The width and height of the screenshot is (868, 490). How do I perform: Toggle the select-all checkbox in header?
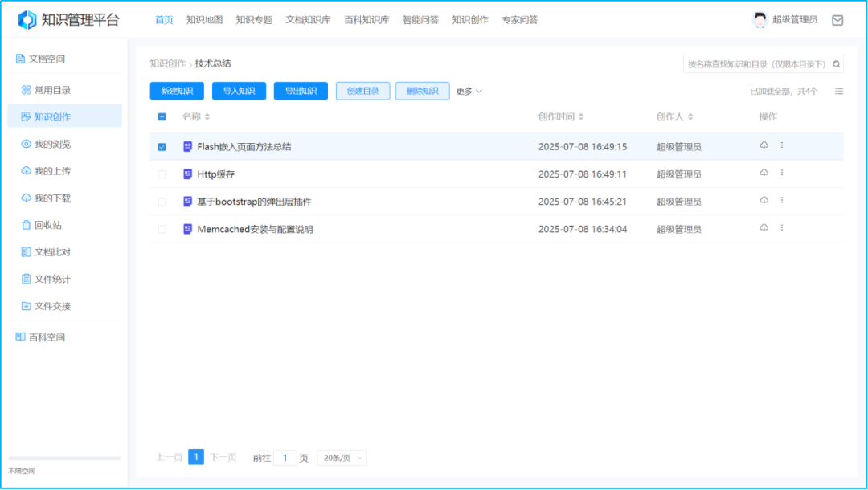[x=162, y=116]
